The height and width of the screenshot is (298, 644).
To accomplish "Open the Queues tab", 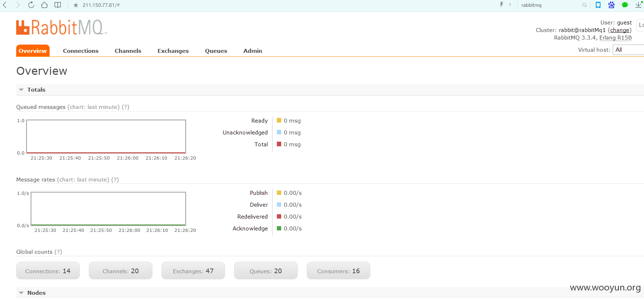I will 216,51.
